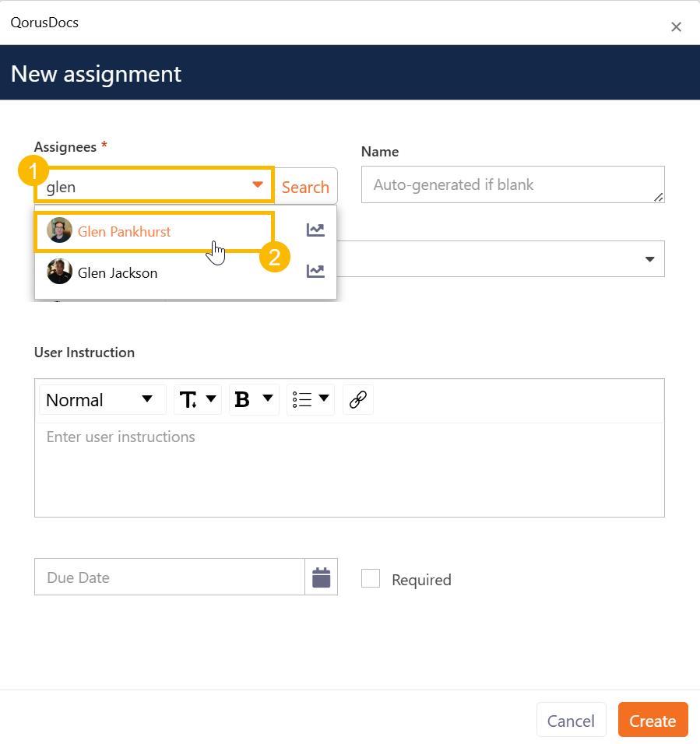Enable the Required checkbox
Screen dimensions: 700x744
[x=371, y=578]
